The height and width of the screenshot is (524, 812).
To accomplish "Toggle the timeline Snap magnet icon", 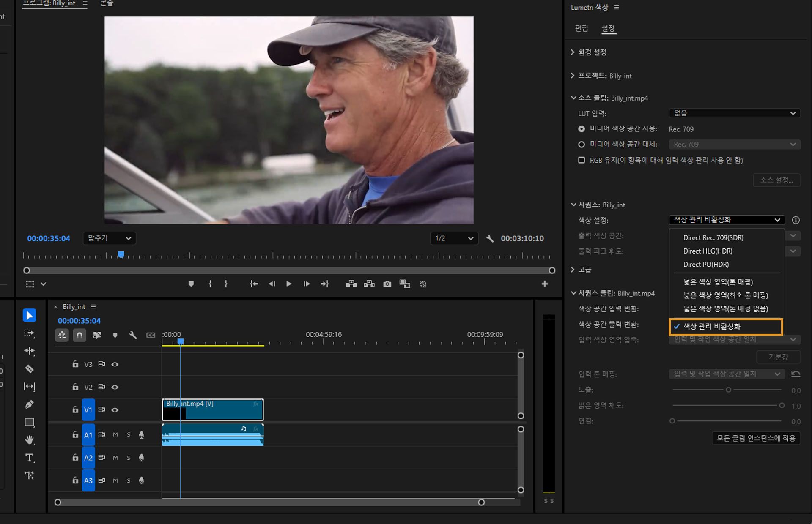I will coord(80,335).
